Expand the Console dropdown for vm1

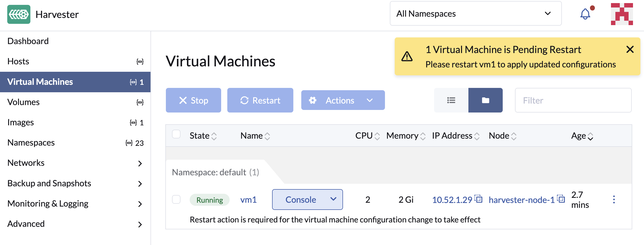333,199
